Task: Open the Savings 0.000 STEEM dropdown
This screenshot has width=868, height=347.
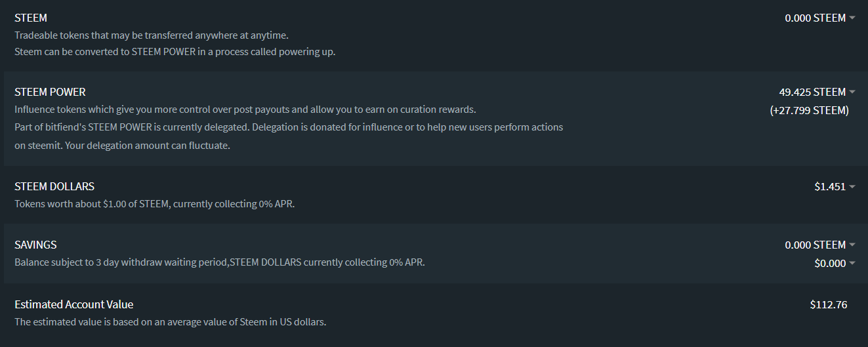Action: (x=820, y=245)
